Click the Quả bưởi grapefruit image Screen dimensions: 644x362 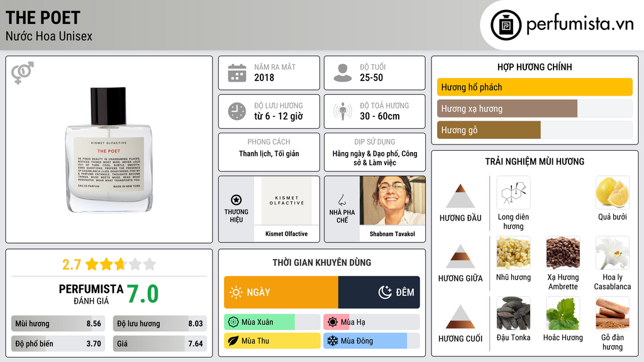(613, 193)
